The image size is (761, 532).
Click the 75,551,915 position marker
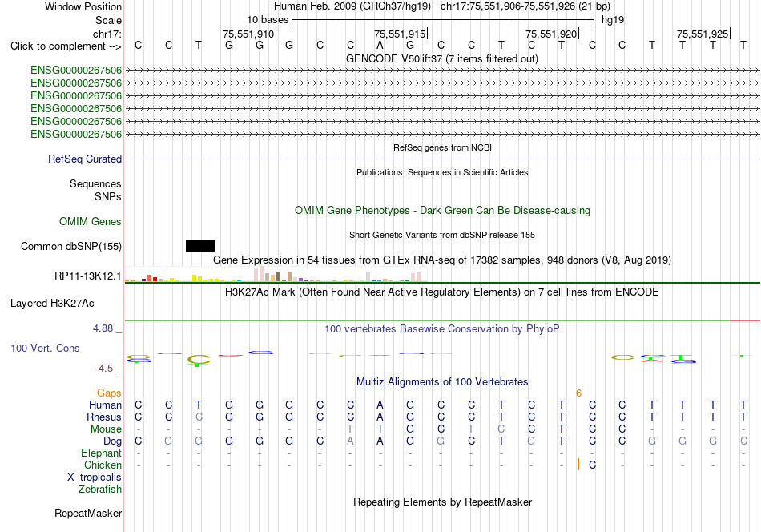pos(401,34)
